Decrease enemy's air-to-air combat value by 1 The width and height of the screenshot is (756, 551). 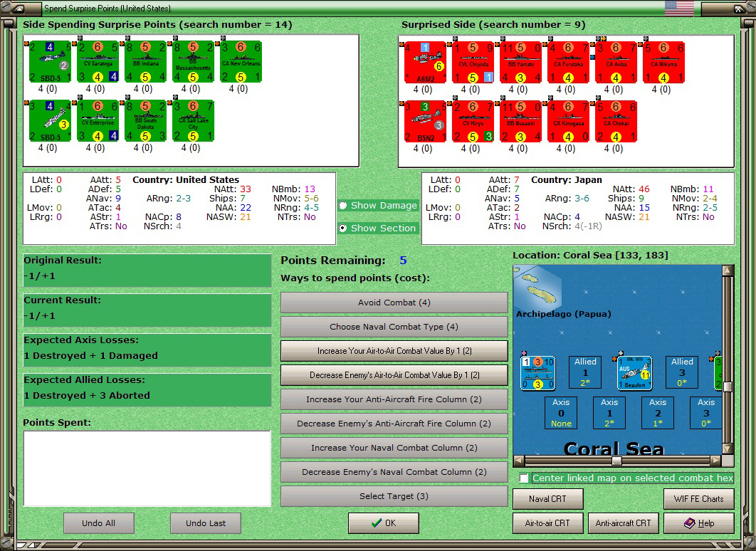(394, 375)
